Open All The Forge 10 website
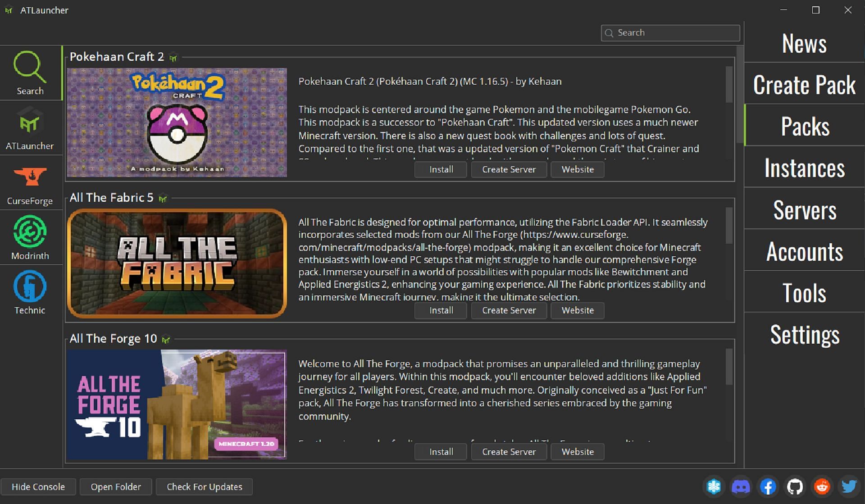 coord(578,451)
